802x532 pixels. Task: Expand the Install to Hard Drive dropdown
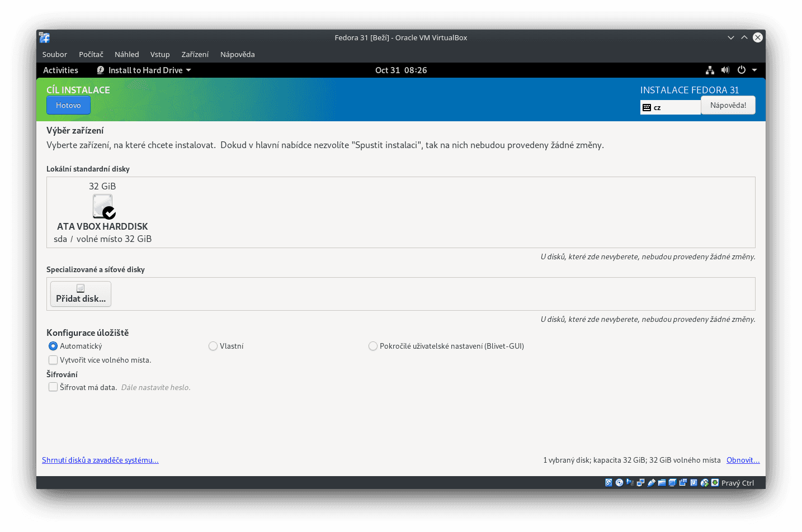[144, 70]
